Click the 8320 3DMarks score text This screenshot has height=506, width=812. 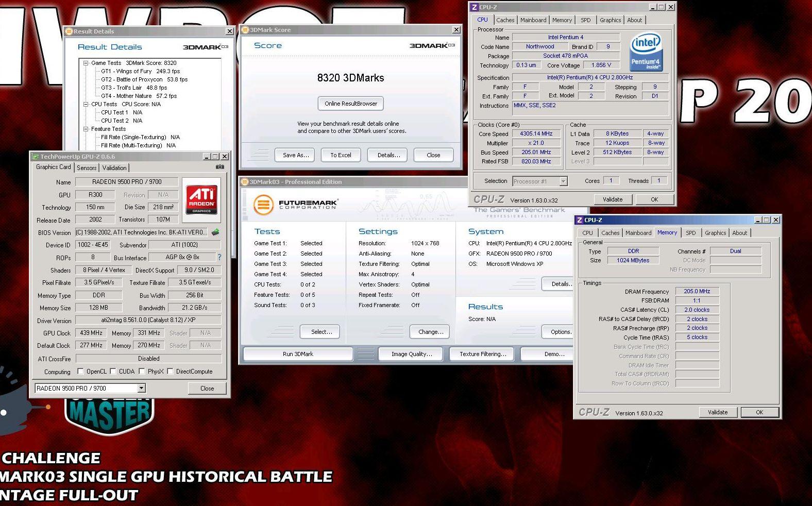point(350,78)
